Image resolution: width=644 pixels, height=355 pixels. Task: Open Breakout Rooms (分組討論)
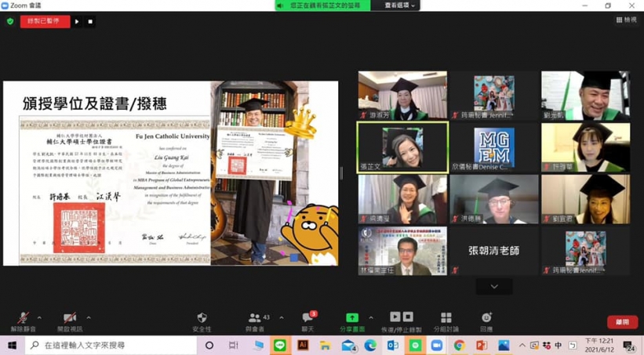tap(446, 321)
